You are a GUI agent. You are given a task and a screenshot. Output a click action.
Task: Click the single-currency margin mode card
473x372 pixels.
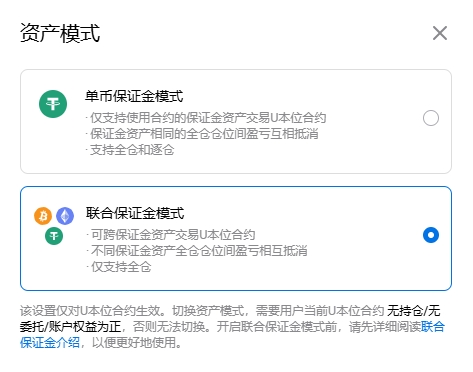(x=236, y=121)
